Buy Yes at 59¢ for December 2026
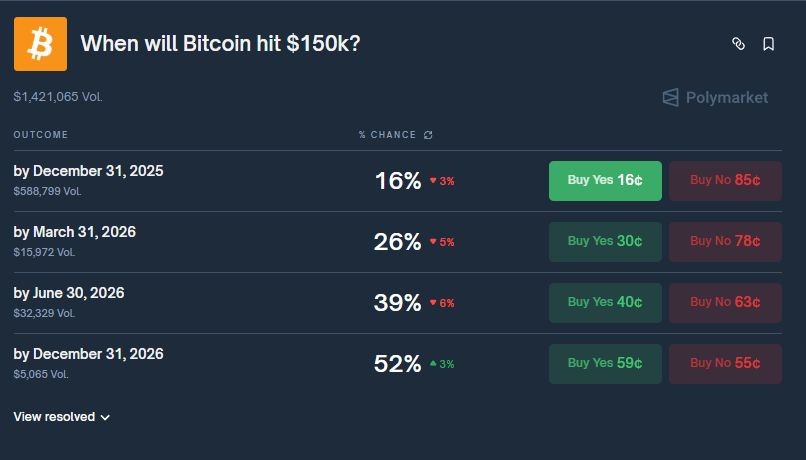 pos(605,364)
